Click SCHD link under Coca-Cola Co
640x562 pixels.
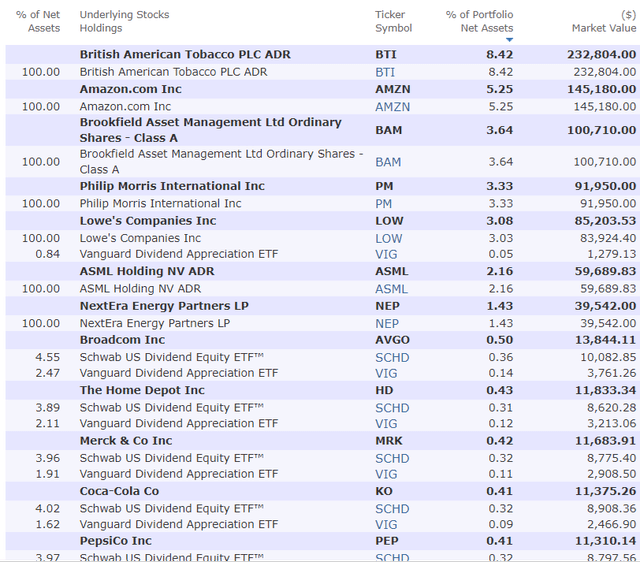pos(392,509)
